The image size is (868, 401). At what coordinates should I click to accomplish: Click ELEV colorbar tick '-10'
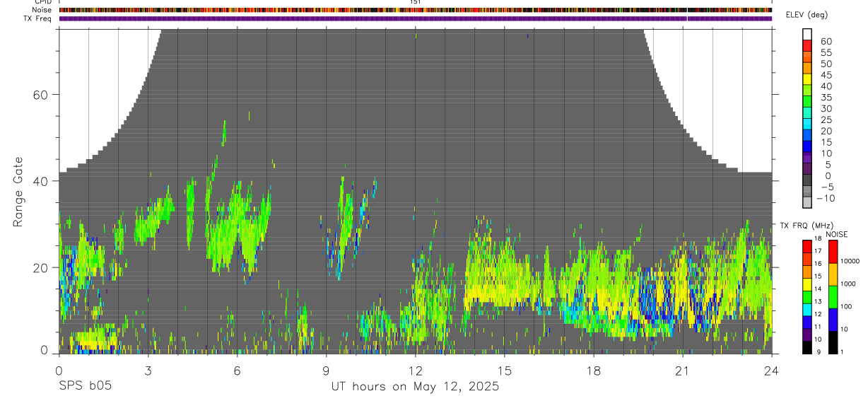pyautogui.click(x=825, y=199)
